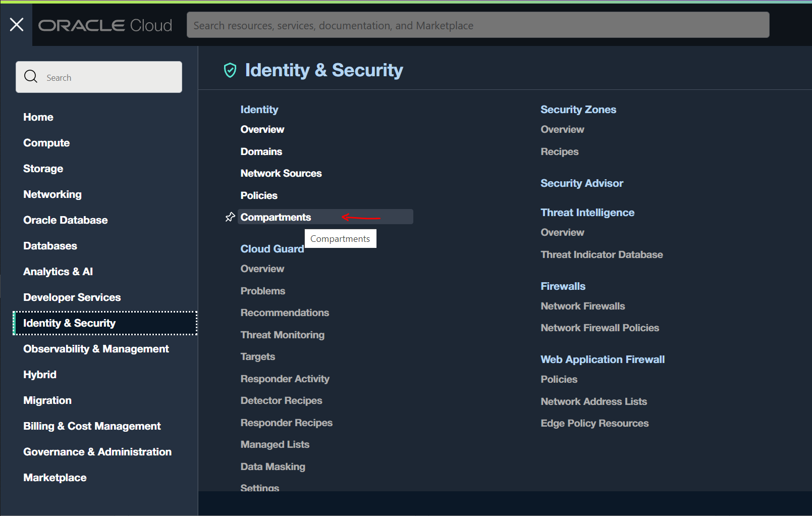
Task: Open the Detector Recipes link
Action: 282,400
